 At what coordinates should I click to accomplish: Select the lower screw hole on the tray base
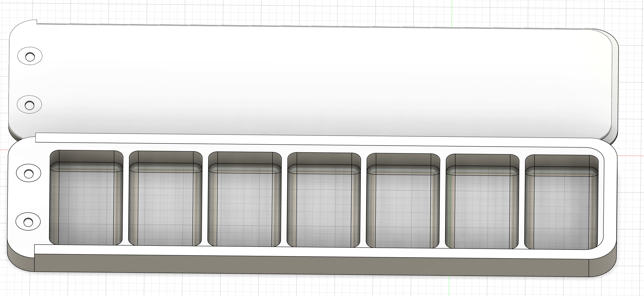coord(28,222)
